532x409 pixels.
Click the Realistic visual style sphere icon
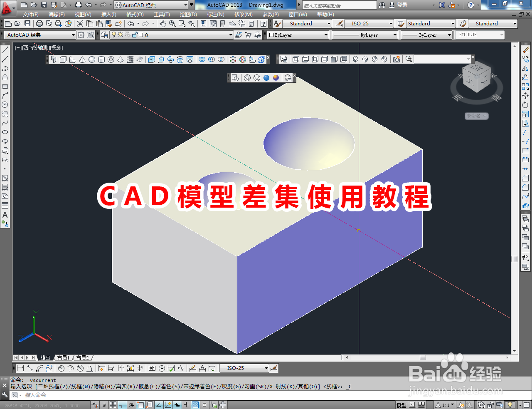[x=266, y=78]
